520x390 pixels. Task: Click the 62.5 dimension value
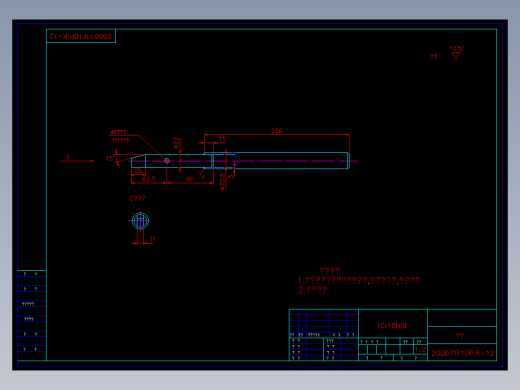pos(149,179)
